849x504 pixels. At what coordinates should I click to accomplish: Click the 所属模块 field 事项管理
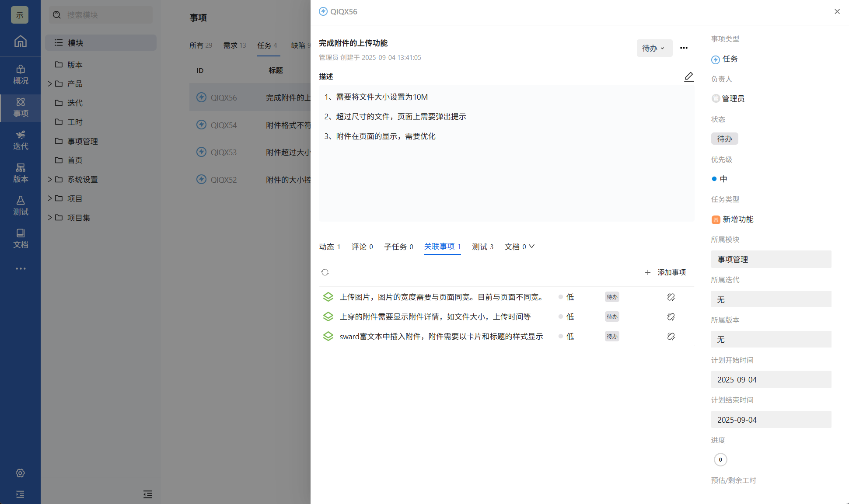pyautogui.click(x=771, y=259)
